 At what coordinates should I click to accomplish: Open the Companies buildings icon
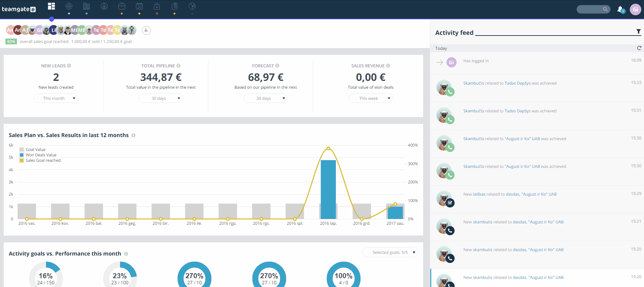87,6
